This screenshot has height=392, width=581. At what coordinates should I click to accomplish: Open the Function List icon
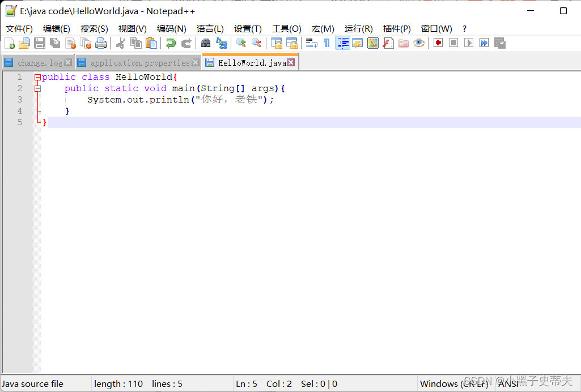(388, 43)
